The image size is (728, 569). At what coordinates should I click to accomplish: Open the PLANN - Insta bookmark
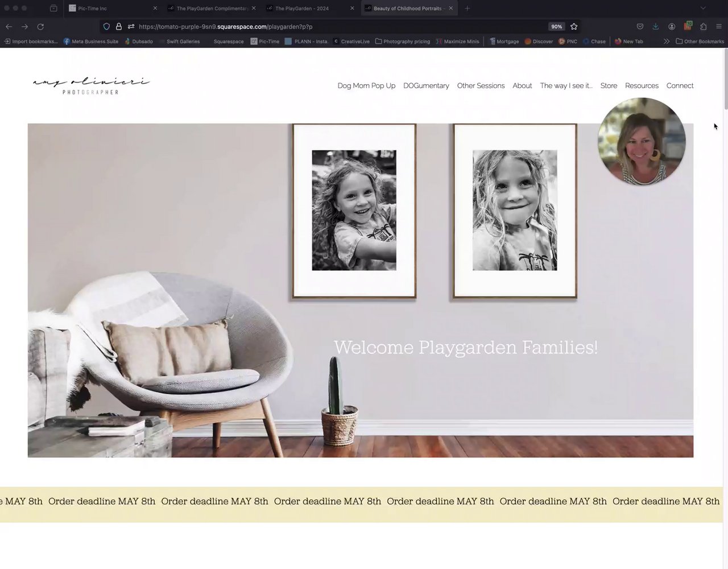pos(307,42)
